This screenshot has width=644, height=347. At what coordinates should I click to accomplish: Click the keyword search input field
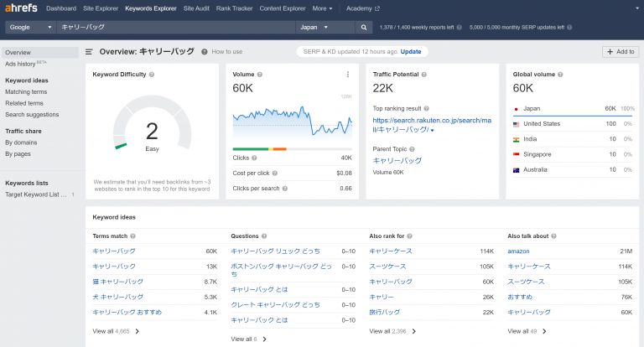[176, 28]
